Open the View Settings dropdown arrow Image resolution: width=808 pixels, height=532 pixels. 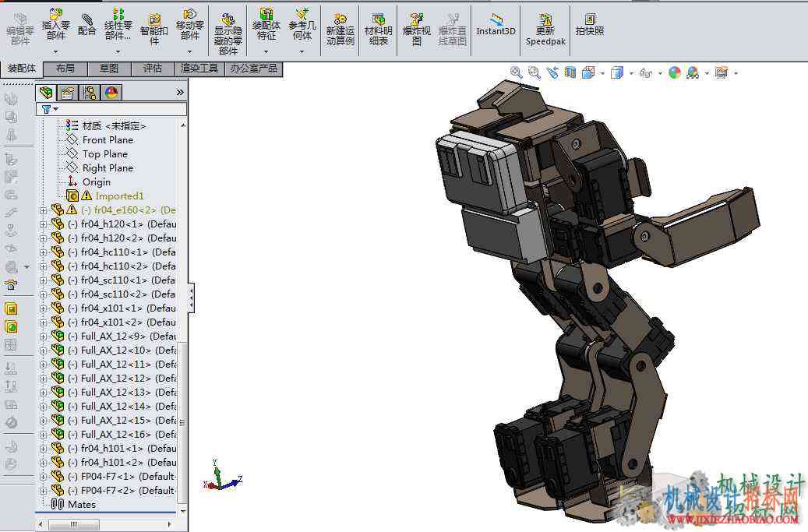(736, 73)
